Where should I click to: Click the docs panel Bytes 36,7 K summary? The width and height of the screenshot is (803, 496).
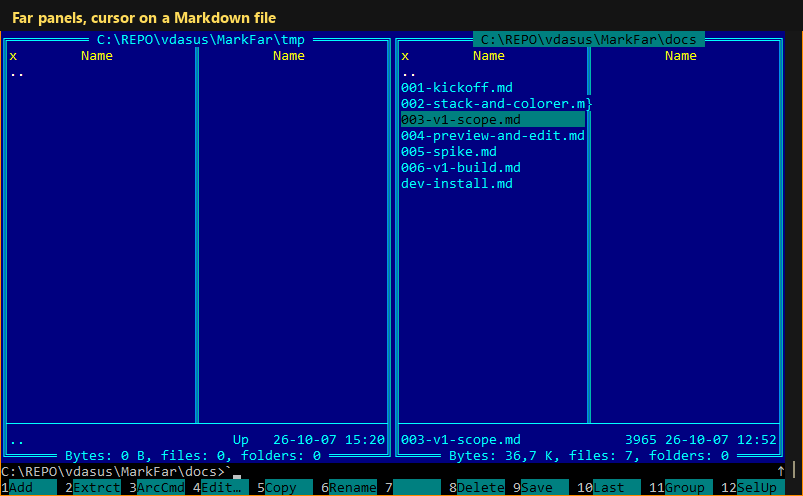pyautogui.click(x=589, y=456)
